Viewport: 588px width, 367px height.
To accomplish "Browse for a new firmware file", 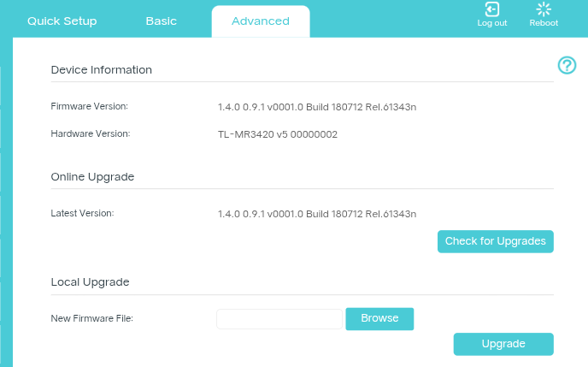I will [379, 318].
